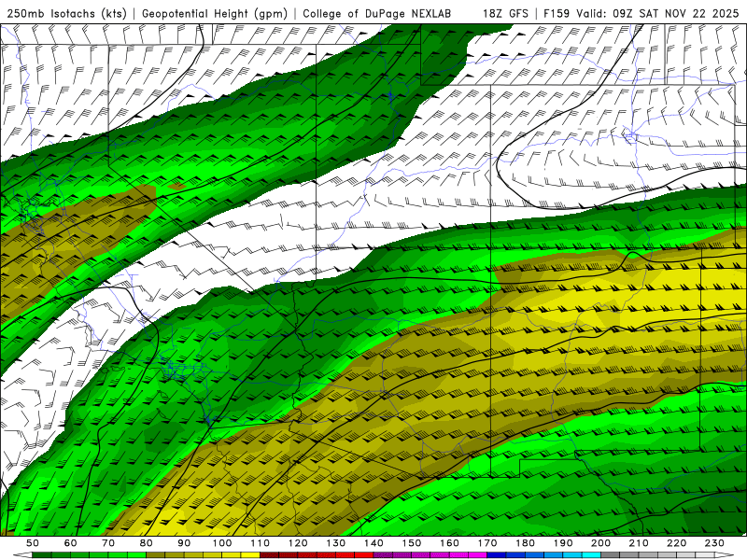Click the legend value 190
This screenshot has height=560, width=747.
563,543
